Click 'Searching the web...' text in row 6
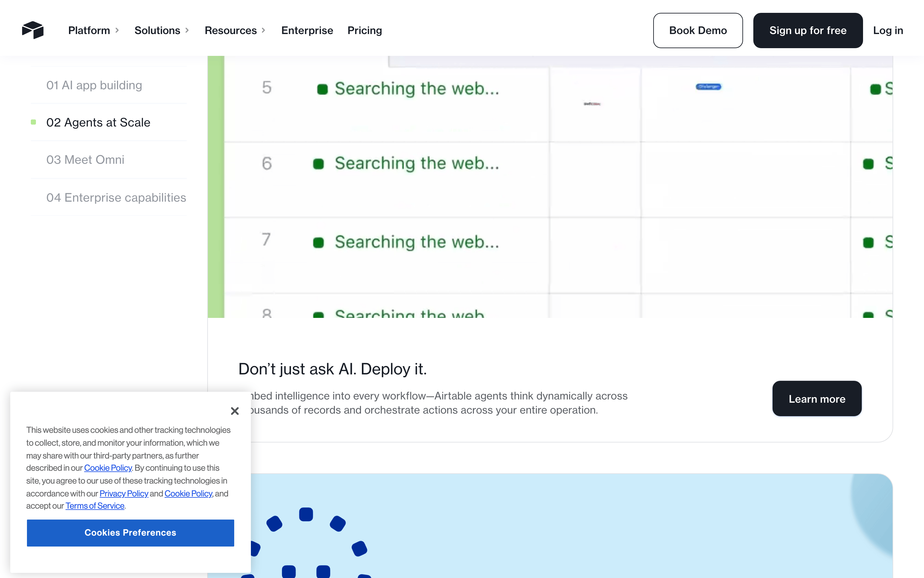Screen dimensions: 924x578 [417, 163]
